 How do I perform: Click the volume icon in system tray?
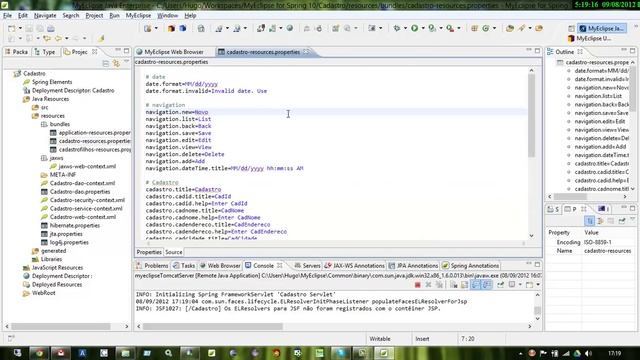[588, 353]
